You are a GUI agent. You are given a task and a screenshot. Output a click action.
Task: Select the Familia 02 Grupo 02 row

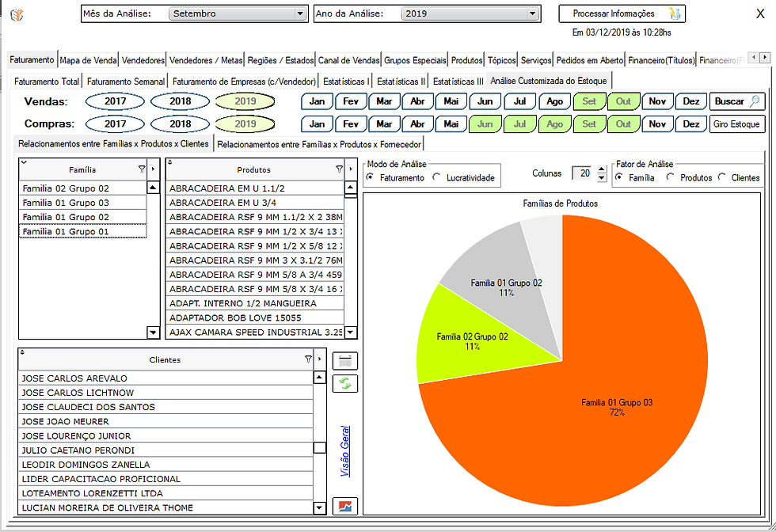tap(83, 188)
